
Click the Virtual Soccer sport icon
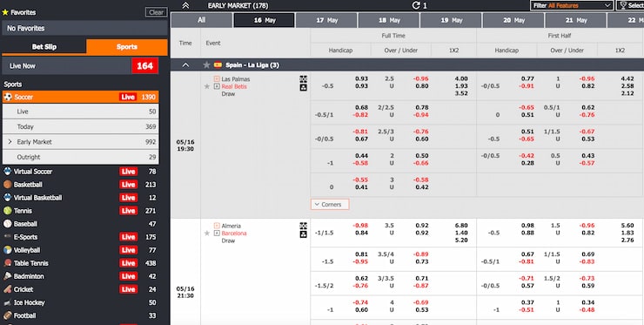(7, 172)
